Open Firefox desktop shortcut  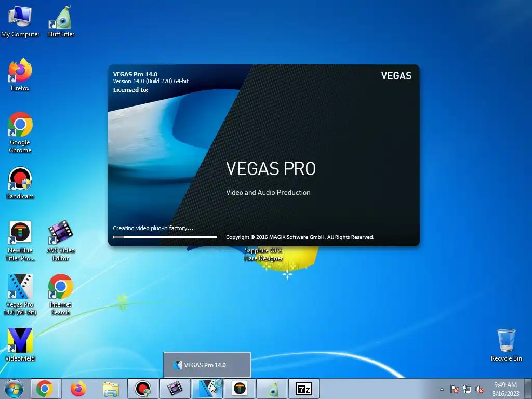(x=20, y=75)
